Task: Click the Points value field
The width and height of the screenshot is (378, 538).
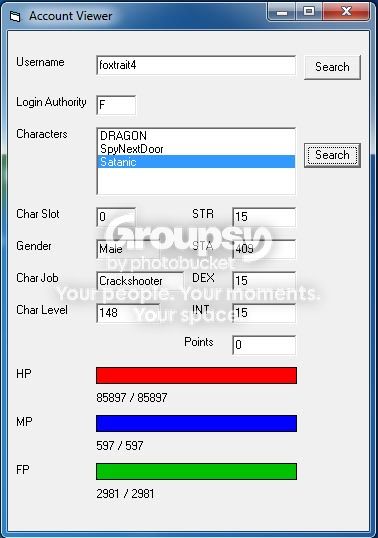Action: 264,345
